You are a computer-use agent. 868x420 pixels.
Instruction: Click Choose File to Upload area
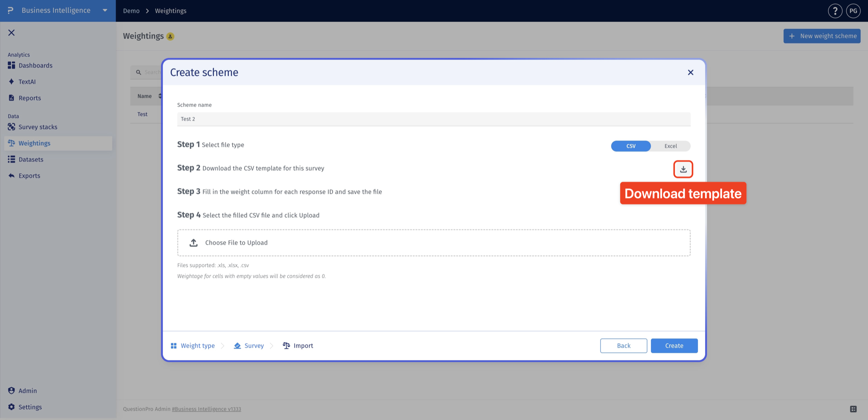pyautogui.click(x=434, y=243)
